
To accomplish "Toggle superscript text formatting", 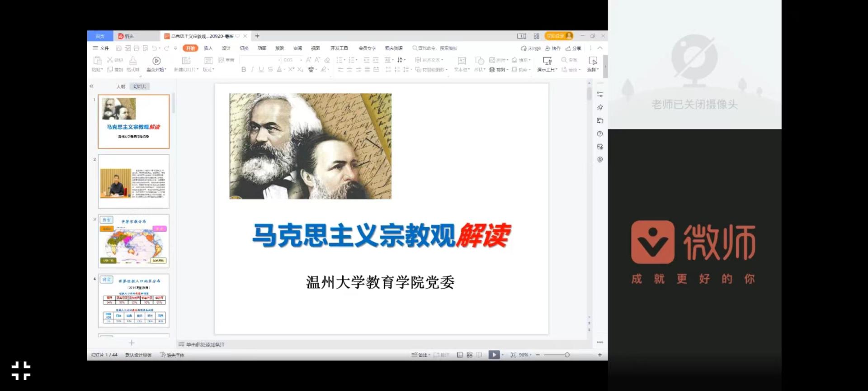I will click(291, 69).
